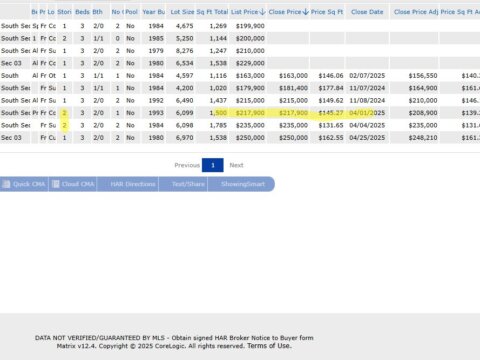Go to Next results page
The width and height of the screenshot is (480, 360).
[236, 165]
